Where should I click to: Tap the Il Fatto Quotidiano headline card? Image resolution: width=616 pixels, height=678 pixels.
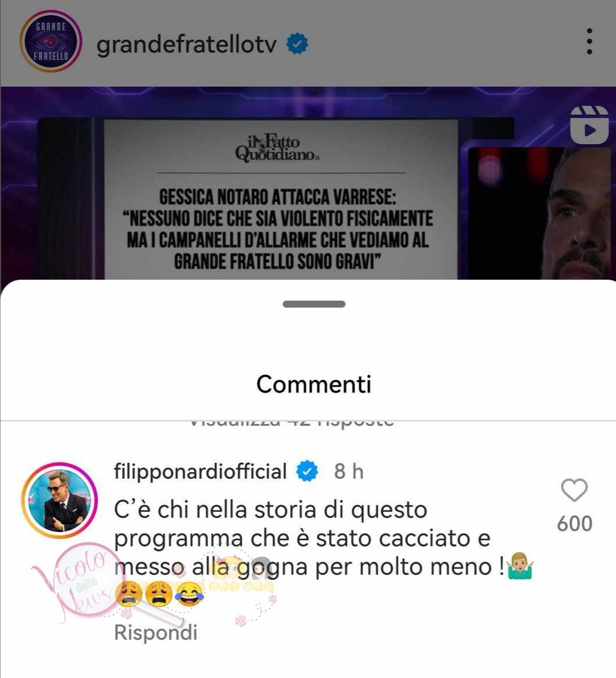point(281,199)
